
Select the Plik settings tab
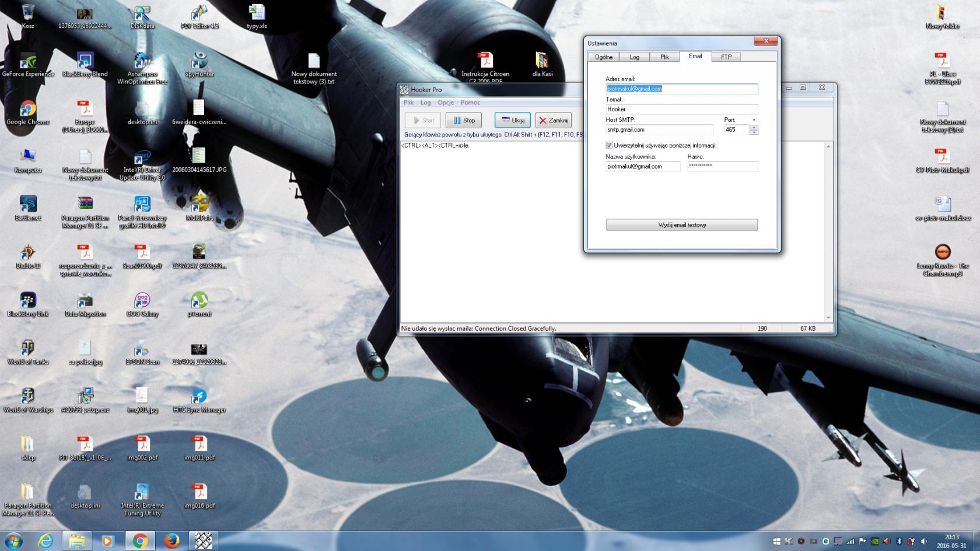(664, 57)
